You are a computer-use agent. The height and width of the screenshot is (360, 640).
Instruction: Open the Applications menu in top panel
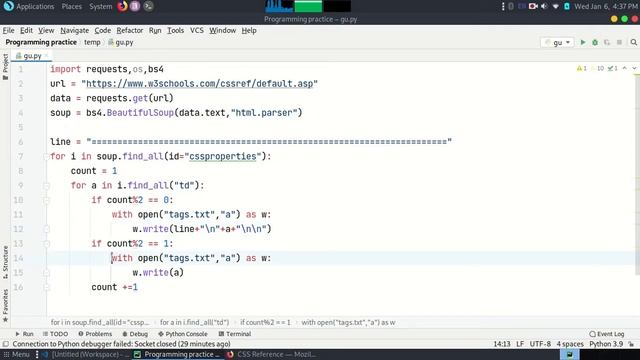click(x=35, y=7)
